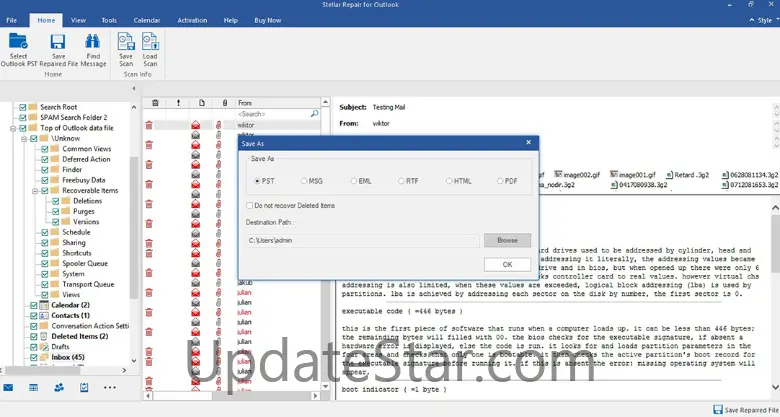
Task: Click Buy Now tab
Action: (x=268, y=20)
